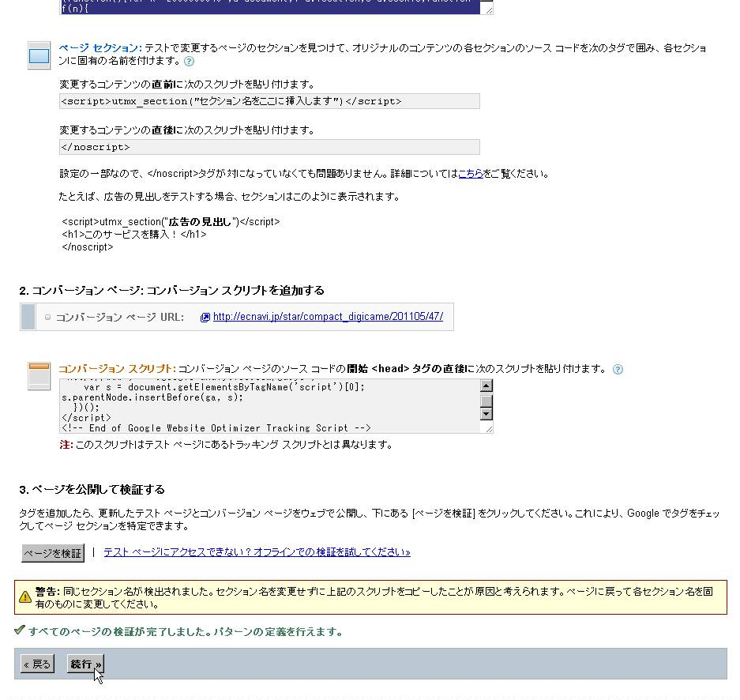Image resolution: width=740 pixels, height=700 pixels.
Task: Click the ページ セクション heading text
Action: point(100,48)
